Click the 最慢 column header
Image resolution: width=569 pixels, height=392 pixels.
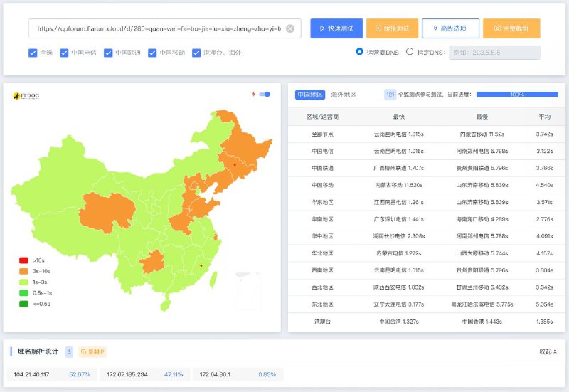pyautogui.click(x=482, y=117)
